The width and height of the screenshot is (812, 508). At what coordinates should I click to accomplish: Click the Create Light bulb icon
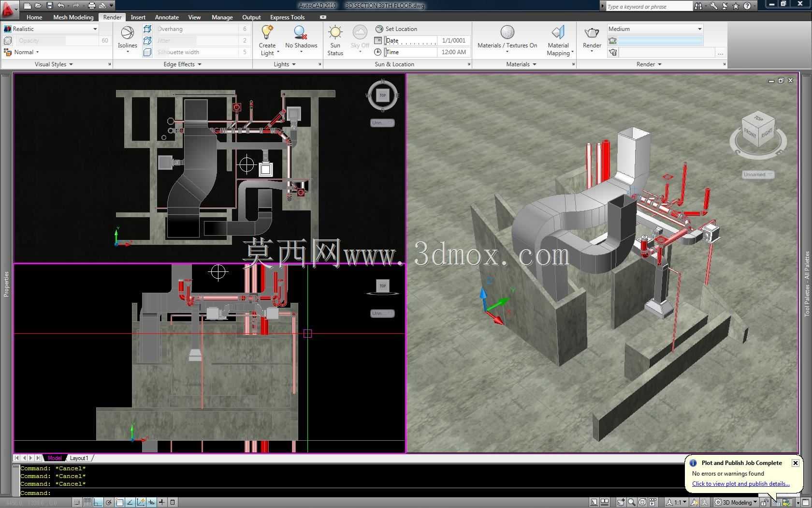(x=267, y=32)
